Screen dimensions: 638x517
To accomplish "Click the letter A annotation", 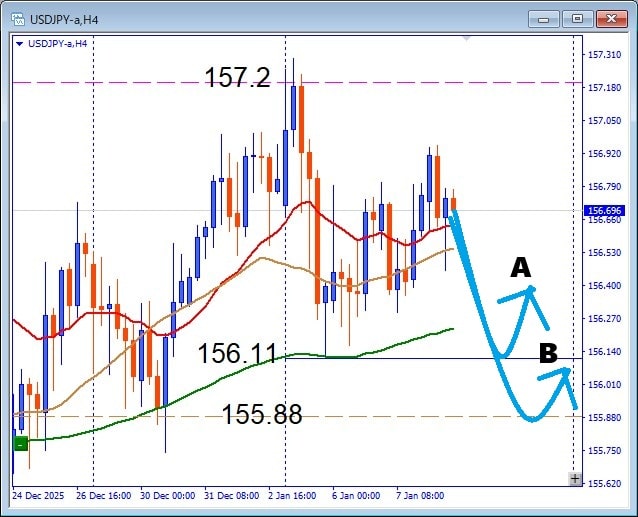I will point(521,268).
